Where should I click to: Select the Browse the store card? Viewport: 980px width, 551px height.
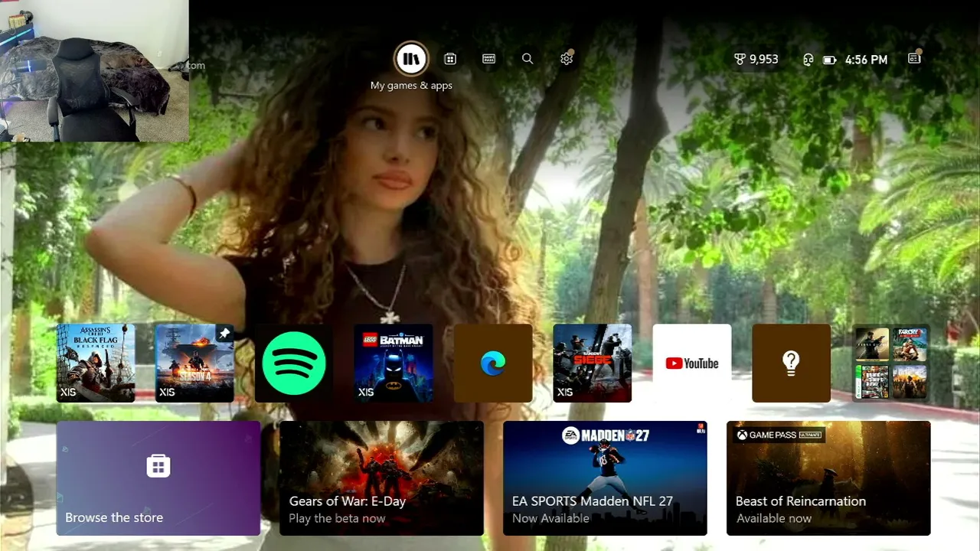158,478
